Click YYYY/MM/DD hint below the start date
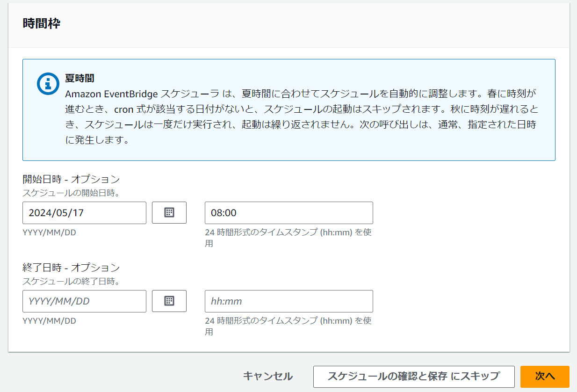The height and width of the screenshot is (392, 577). pyautogui.click(x=49, y=232)
